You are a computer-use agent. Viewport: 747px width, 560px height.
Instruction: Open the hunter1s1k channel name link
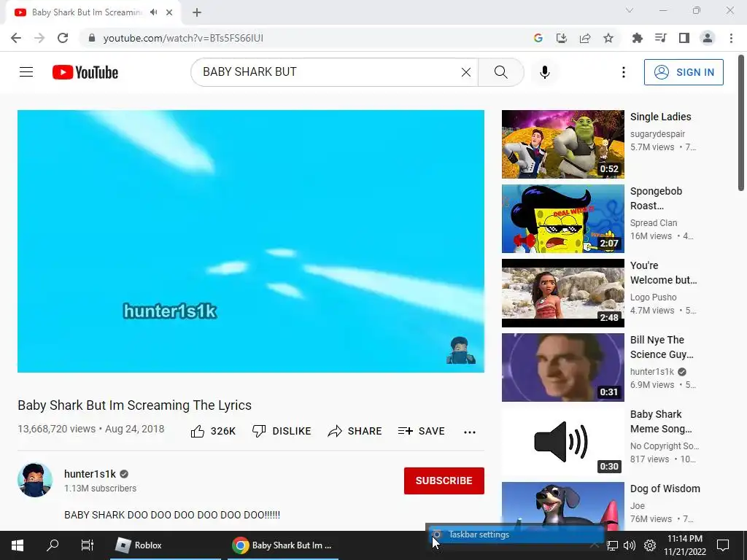click(90, 474)
